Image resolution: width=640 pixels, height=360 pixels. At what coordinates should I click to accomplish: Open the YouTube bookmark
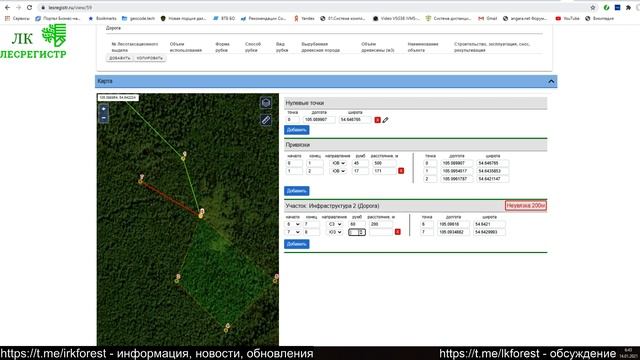point(567,18)
